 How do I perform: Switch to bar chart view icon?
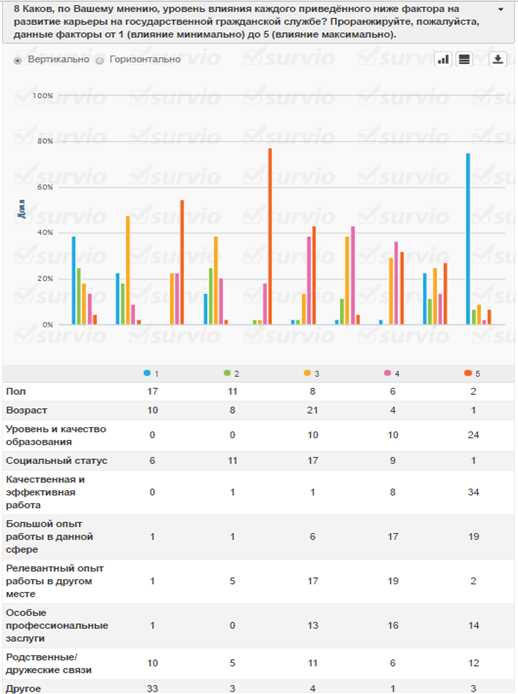pyautogui.click(x=443, y=59)
